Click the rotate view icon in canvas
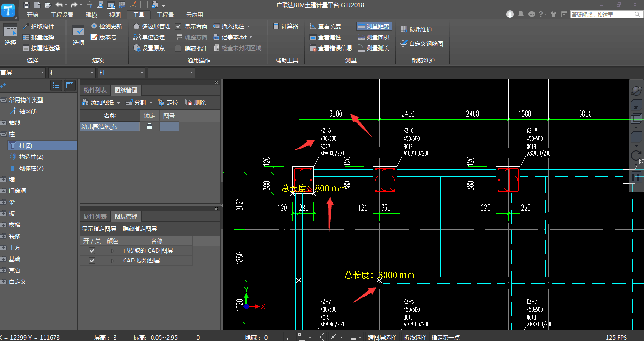This screenshot has height=341, width=644. 636,156
